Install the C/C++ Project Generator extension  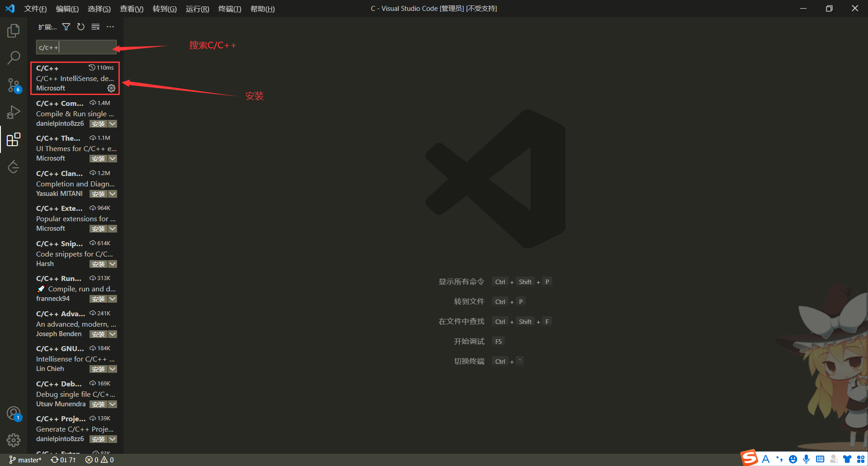coord(98,439)
